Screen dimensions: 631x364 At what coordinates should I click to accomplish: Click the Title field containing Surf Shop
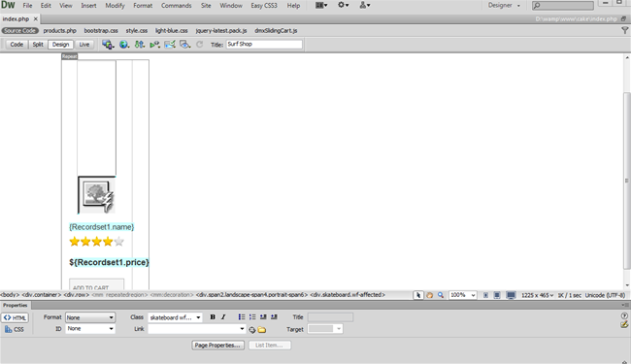pos(264,45)
